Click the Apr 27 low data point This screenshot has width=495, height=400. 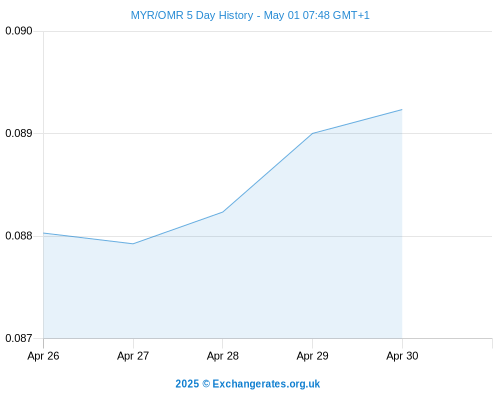(133, 244)
